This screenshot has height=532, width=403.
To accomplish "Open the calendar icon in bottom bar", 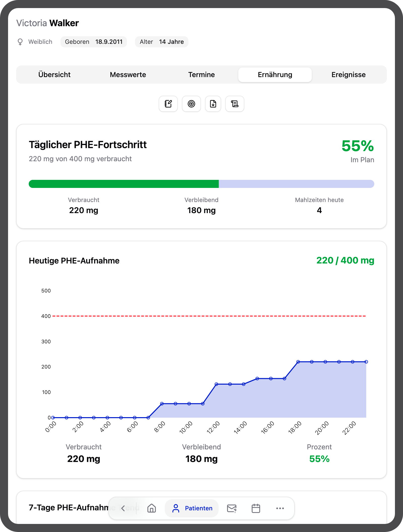I will [x=256, y=508].
